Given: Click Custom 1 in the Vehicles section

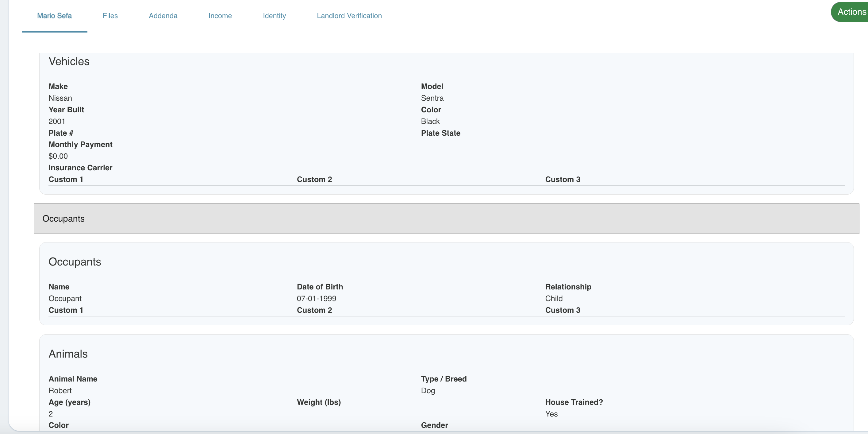Looking at the screenshot, I should click(66, 179).
